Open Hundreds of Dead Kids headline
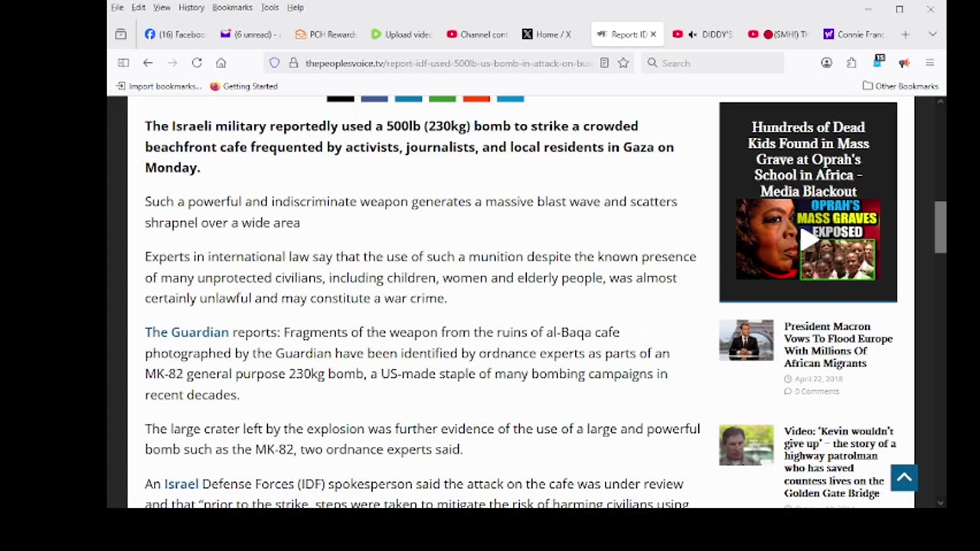This screenshot has height=551, width=980. click(808, 159)
